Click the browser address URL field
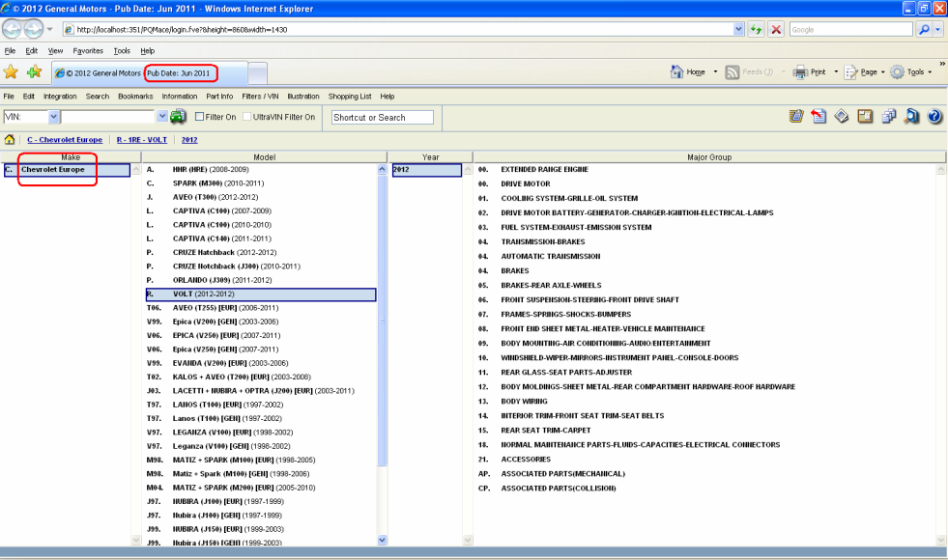Viewport: 948px width, 560px height. 399,29
